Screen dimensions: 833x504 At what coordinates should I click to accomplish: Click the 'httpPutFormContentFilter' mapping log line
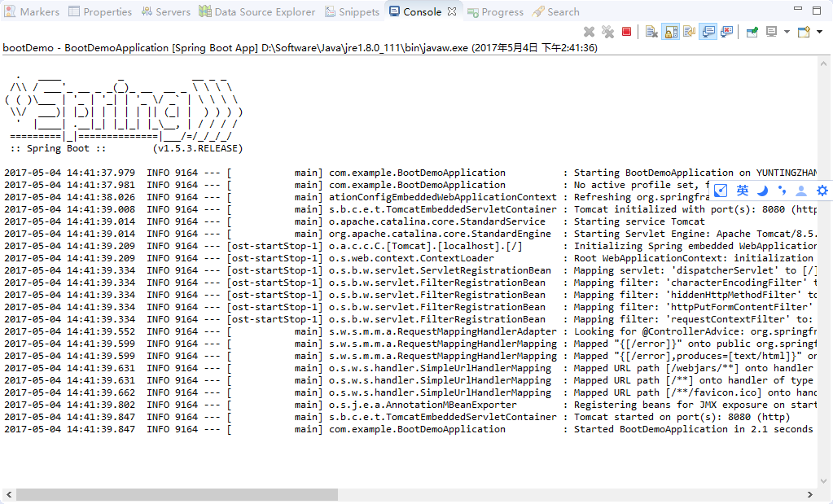pyautogui.click(x=410, y=307)
